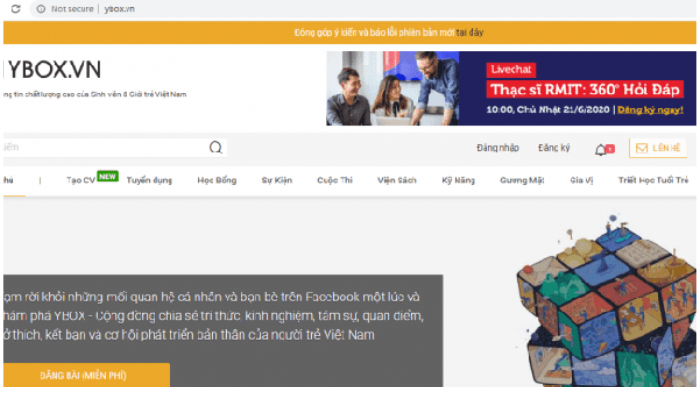The image size is (700, 400).
Task: Click the browser reload icon
Action: point(16,8)
